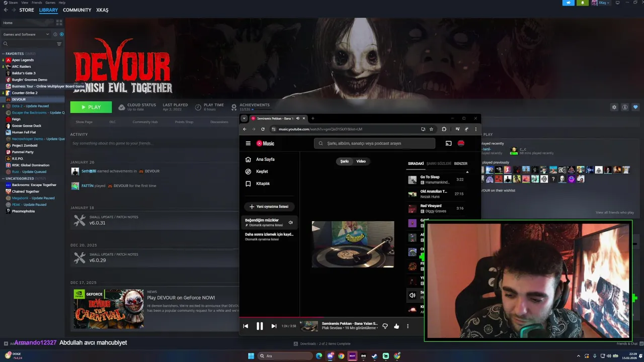View all friends who play link
The width and height of the screenshot is (644, 362).
pos(615,213)
